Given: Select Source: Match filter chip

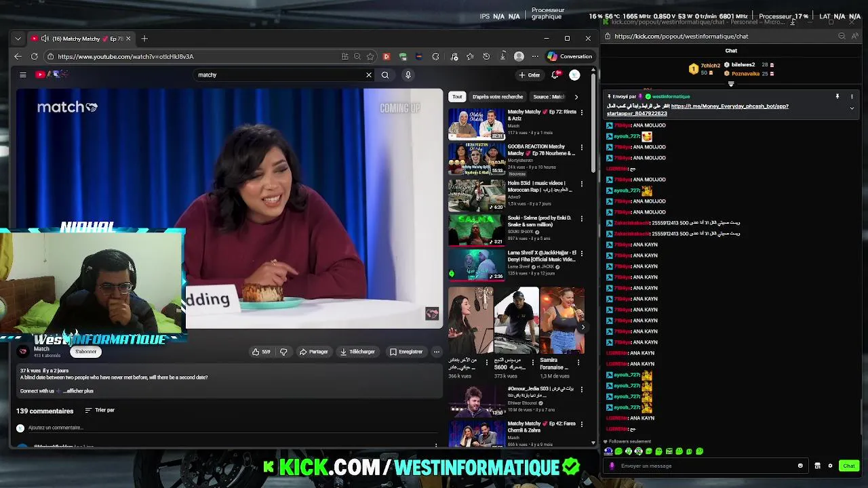Looking at the screenshot, I should click(548, 97).
